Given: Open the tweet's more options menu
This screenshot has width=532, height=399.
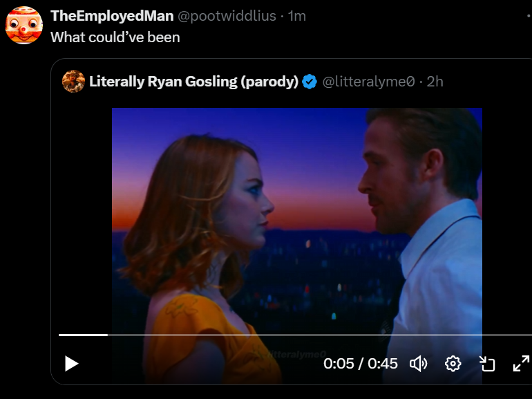Looking at the screenshot, I should pos(529,16).
